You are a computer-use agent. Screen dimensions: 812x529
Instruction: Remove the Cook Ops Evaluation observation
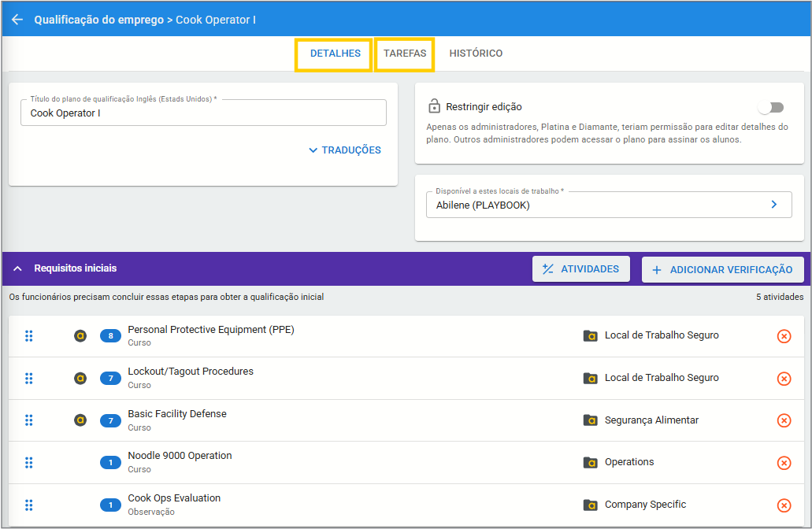(784, 505)
